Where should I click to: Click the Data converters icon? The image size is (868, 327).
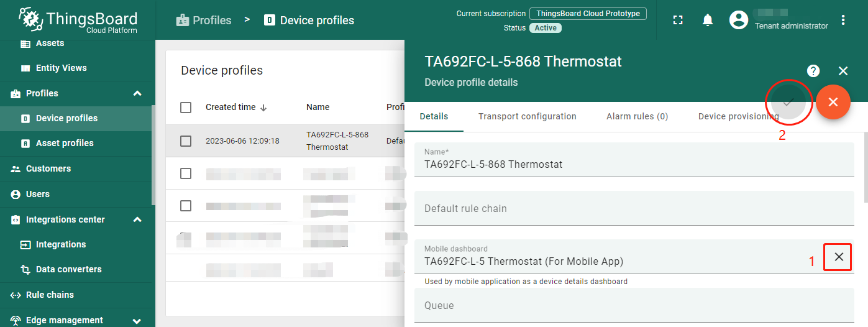25,270
